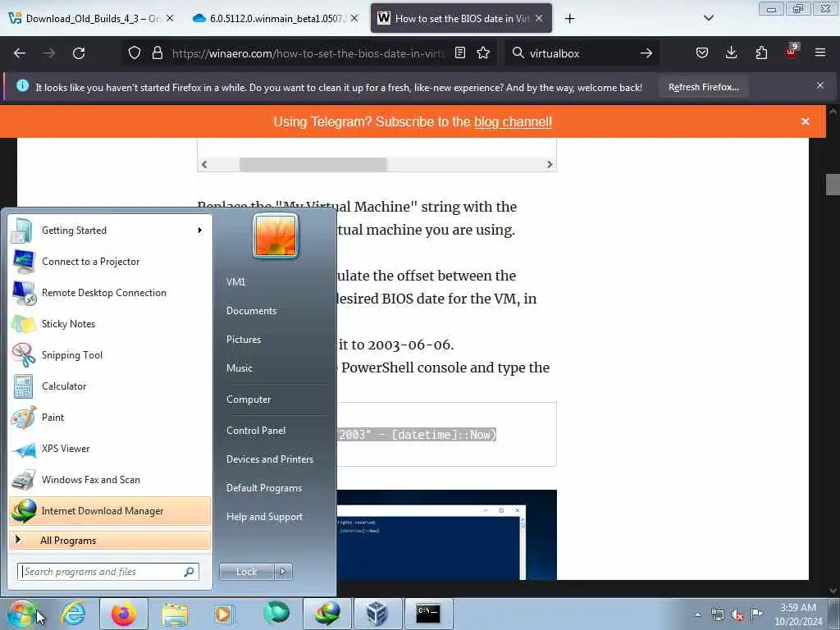Open the extensions puzzle icon
This screenshot has width=840, height=630.
761,53
